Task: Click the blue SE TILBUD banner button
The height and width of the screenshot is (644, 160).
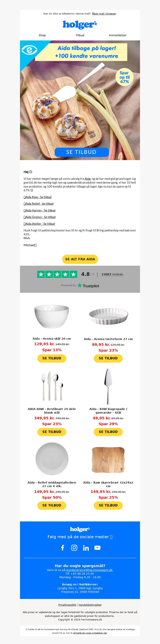Action: pos(82,152)
